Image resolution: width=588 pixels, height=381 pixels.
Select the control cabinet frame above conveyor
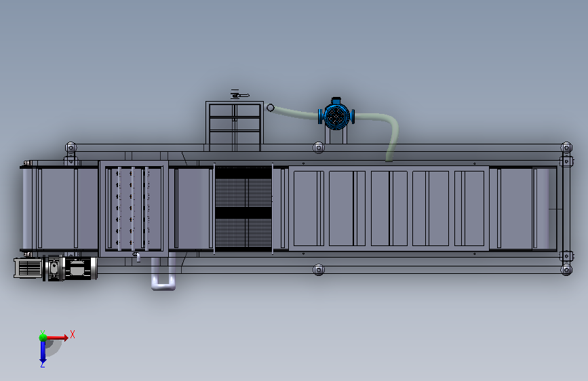[x=235, y=126]
